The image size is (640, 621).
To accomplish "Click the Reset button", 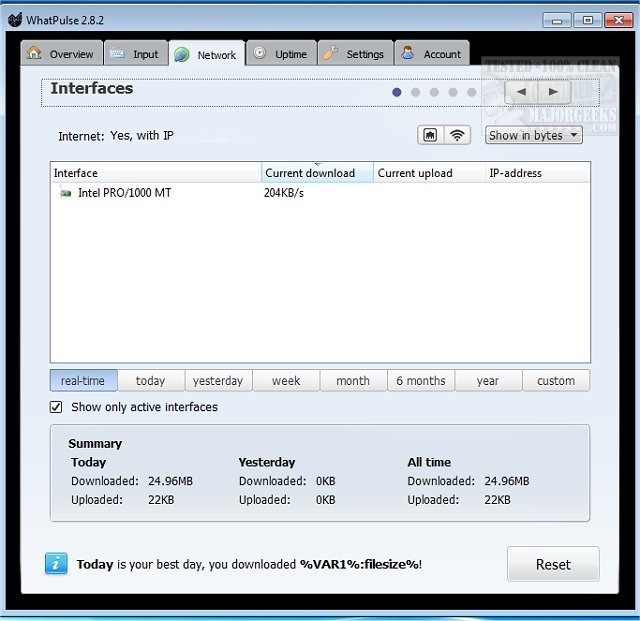I will pos(553,564).
